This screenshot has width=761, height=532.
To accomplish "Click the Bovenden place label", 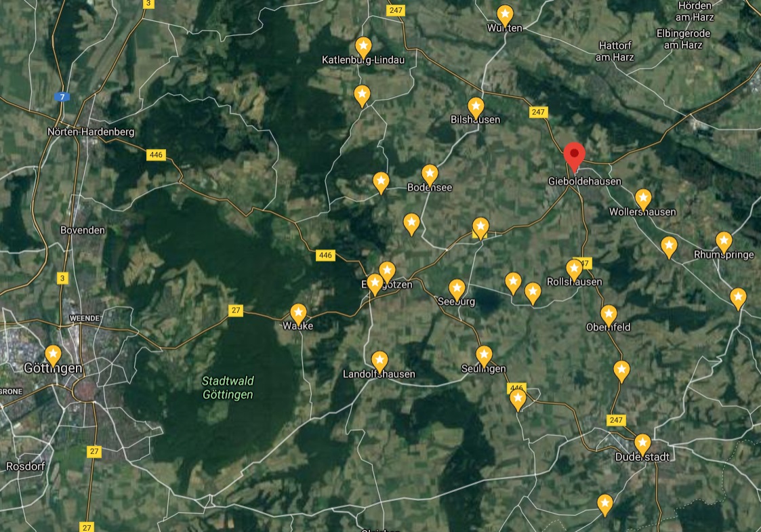I will [x=83, y=230].
